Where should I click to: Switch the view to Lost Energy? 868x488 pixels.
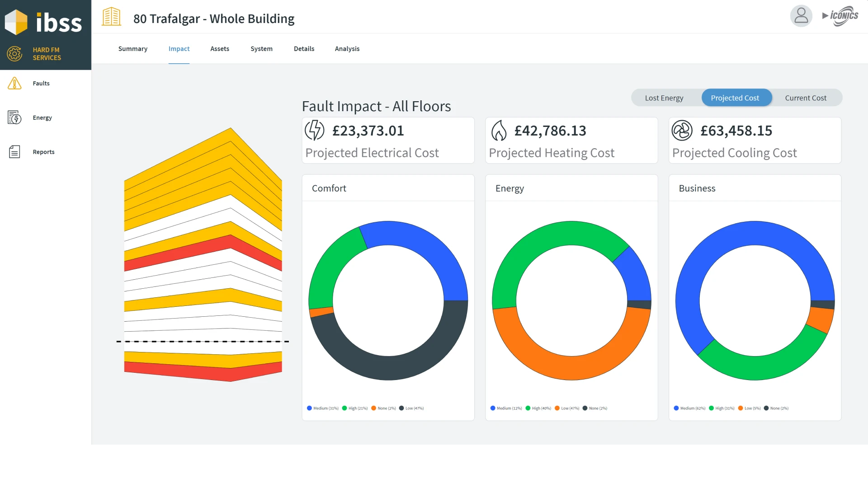pyautogui.click(x=664, y=98)
